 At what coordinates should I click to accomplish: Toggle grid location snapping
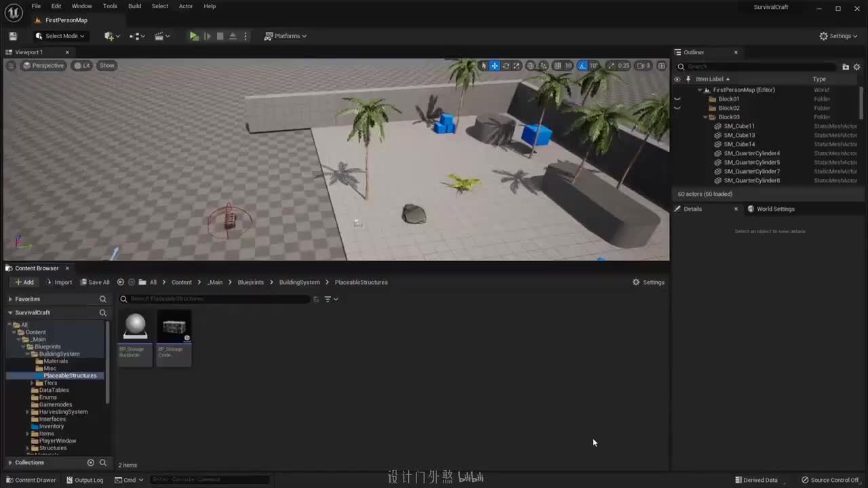[x=557, y=66]
